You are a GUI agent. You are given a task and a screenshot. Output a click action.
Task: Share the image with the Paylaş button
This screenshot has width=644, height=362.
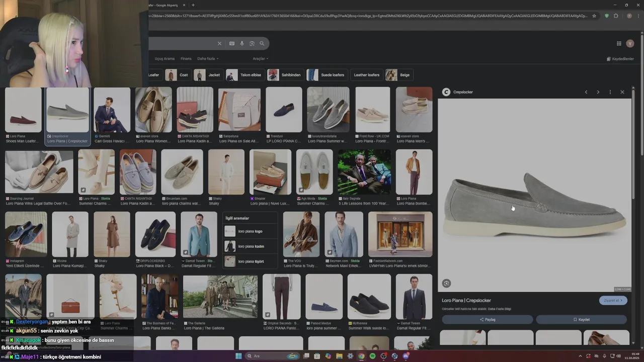tap(488, 320)
